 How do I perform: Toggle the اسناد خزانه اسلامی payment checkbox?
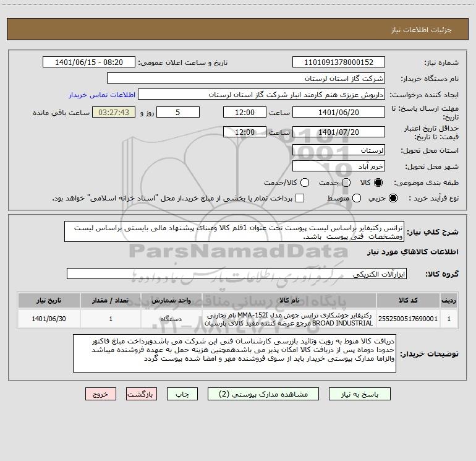tap(300, 198)
